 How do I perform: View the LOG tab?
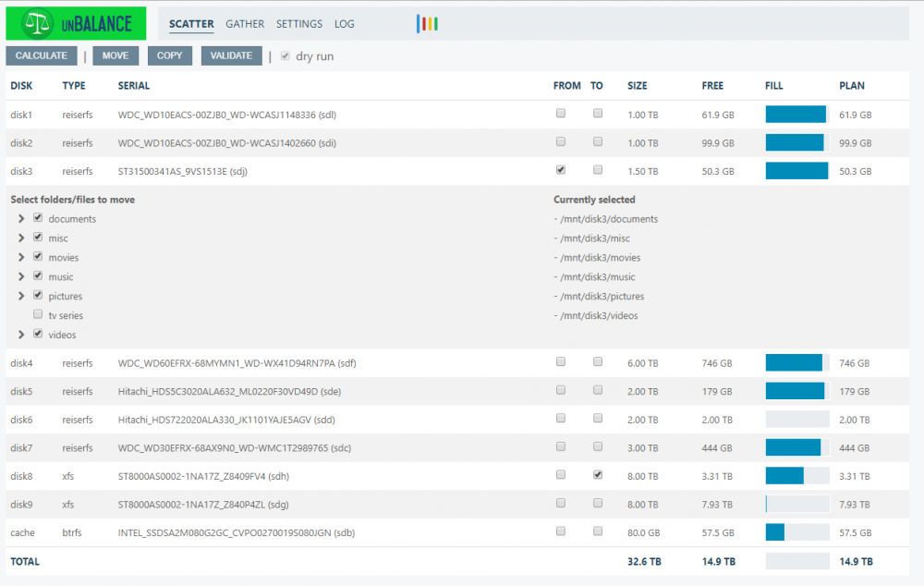pyautogui.click(x=344, y=24)
